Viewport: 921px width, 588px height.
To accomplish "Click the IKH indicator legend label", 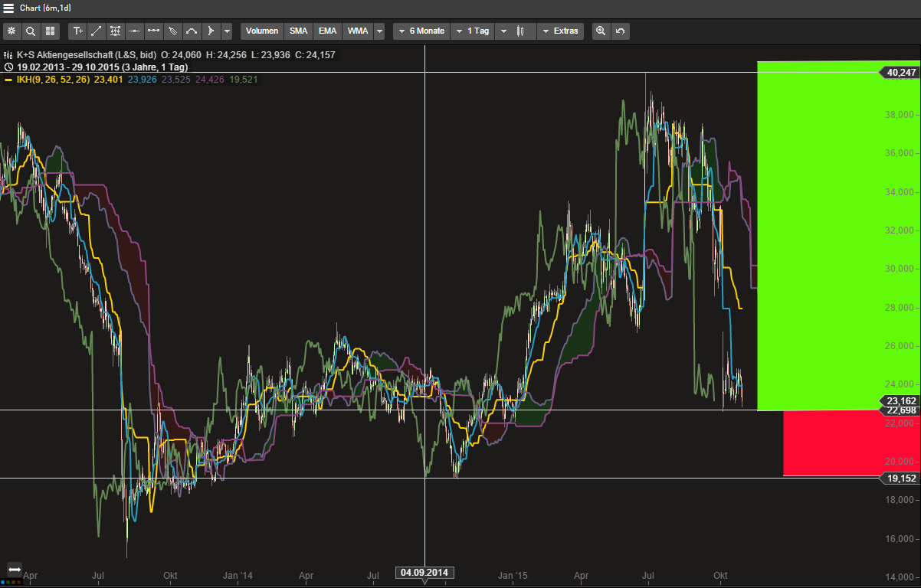I will pos(53,79).
